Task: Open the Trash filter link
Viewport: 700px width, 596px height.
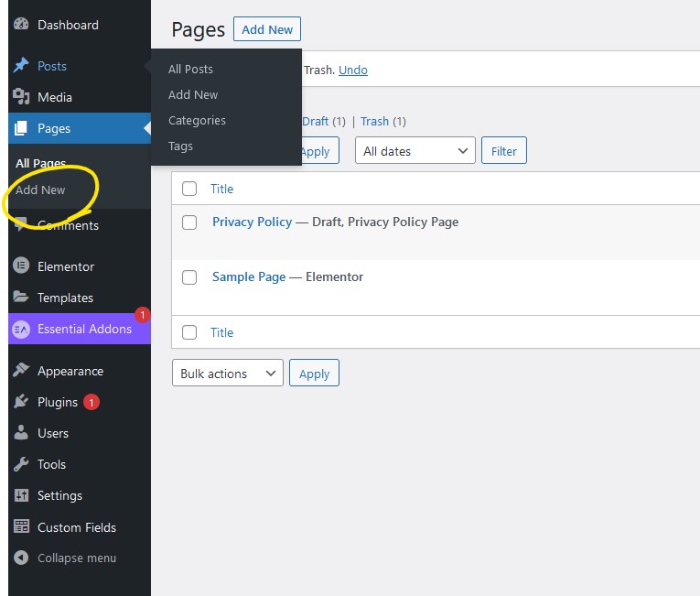Action: (x=374, y=121)
